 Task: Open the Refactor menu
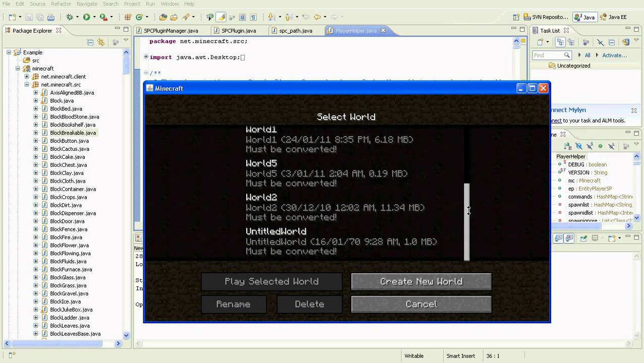61,4
